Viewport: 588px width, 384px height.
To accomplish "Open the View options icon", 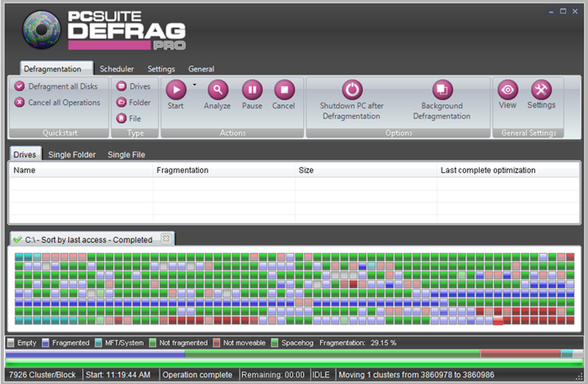I will click(x=507, y=90).
